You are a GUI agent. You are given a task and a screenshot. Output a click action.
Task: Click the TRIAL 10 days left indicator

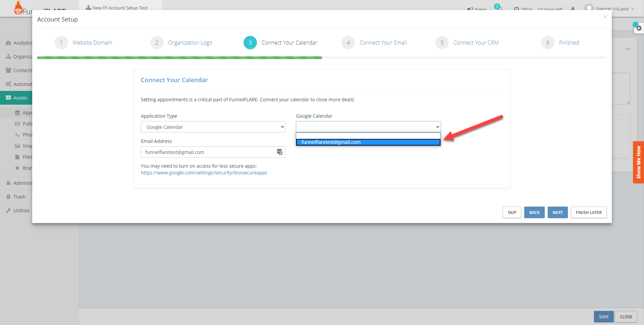538,9
